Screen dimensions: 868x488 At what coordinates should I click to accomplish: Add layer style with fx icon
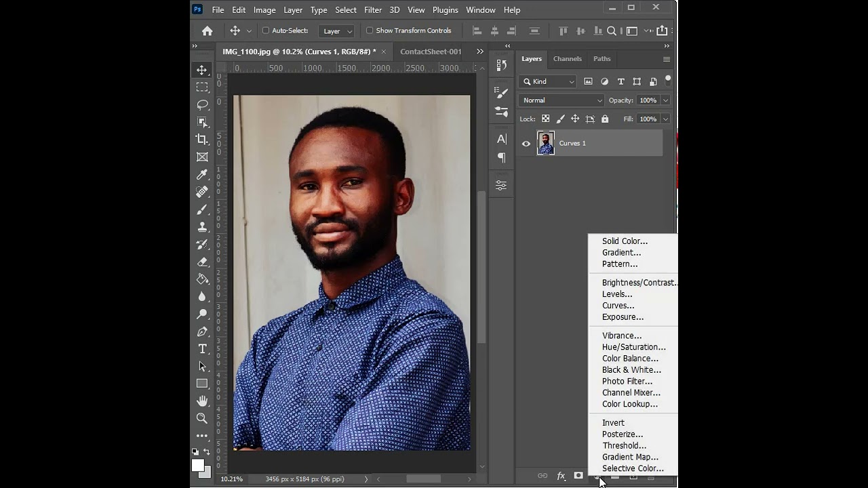pos(561,476)
